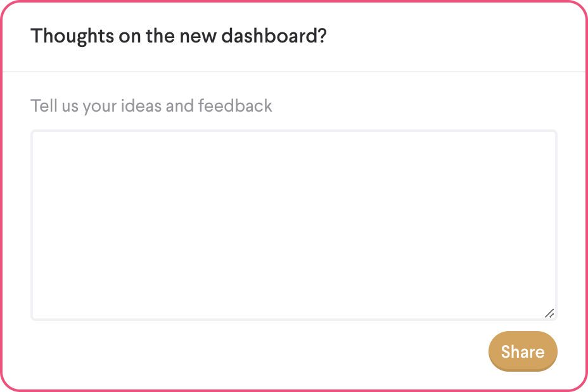
Task: Click the Share button
Action: (523, 351)
